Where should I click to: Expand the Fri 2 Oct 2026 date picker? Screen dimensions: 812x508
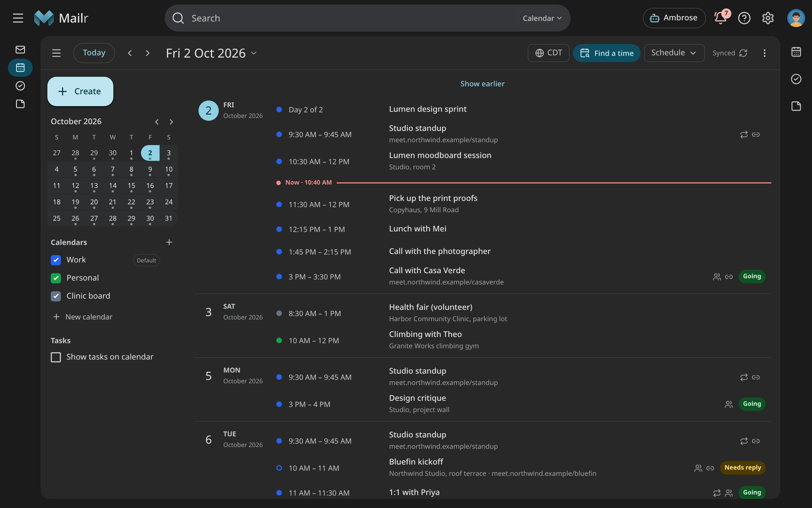point(211,53)
